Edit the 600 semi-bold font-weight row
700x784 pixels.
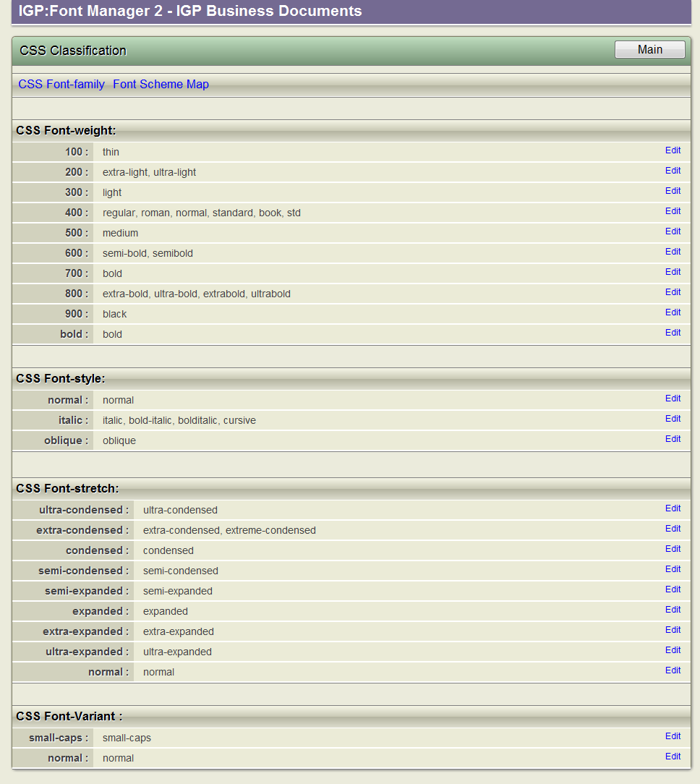(x=673, y=252)
